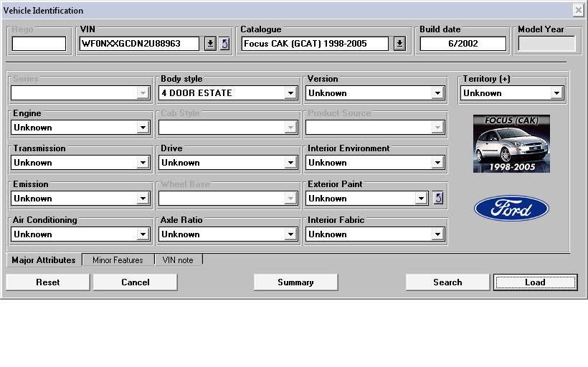Select the Major Attributes tab
588x367 pixels.
click(44, 260)
